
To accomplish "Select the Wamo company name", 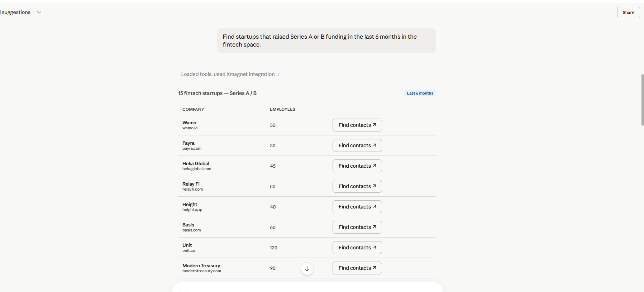I will pos(189,123).
